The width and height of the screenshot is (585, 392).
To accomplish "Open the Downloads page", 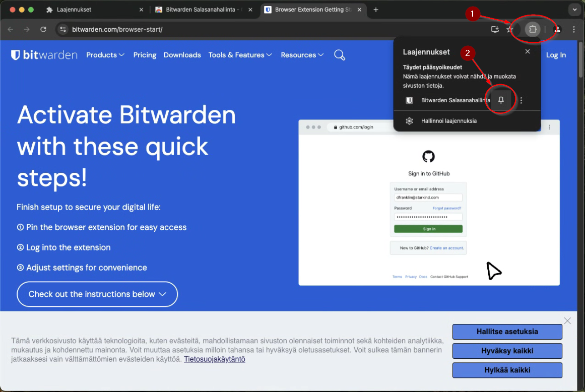I will click(x=182, y=55).
